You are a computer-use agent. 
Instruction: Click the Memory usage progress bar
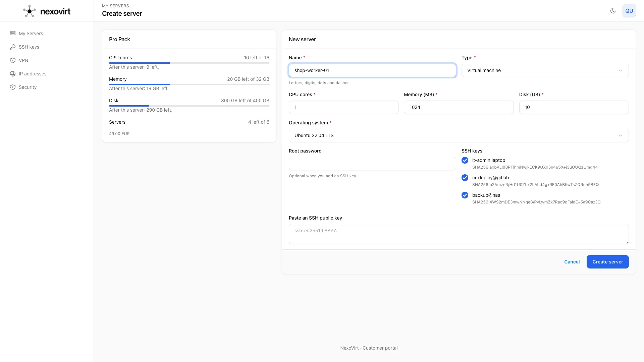point(189,84)
